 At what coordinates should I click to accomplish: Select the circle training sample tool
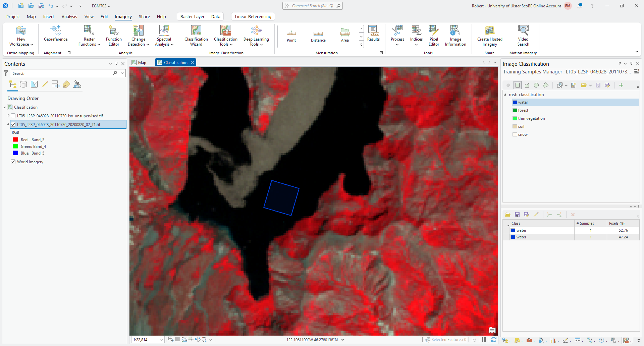pos(536,85)
